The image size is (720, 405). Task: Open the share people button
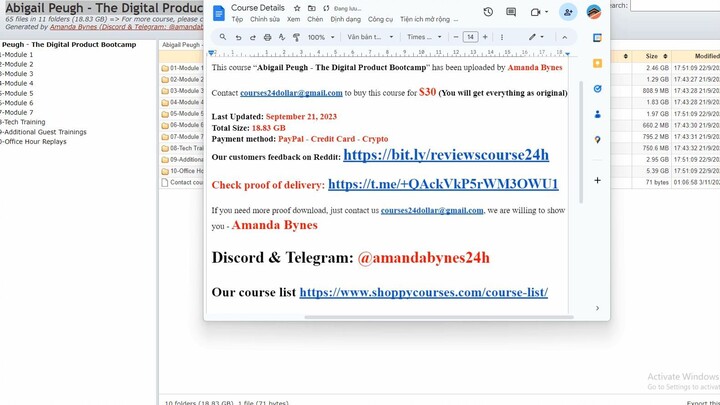click(x=568, y=12)
